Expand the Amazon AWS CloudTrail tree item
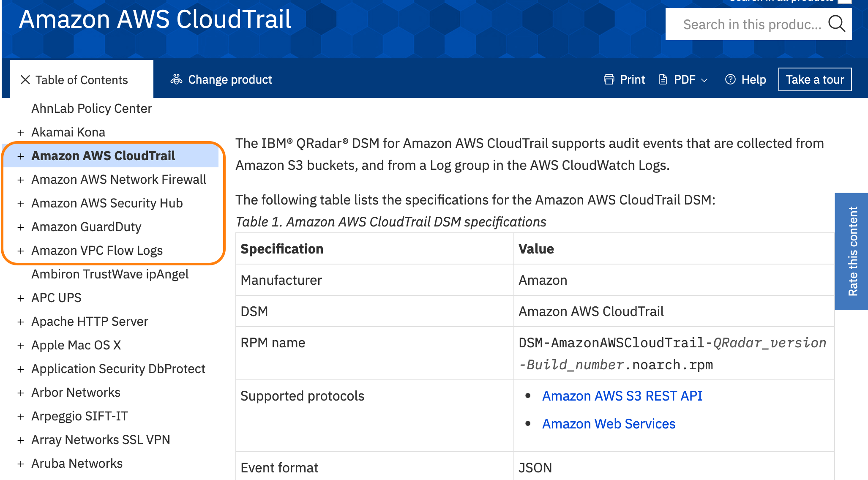The height and width of the screenshot is (480, 868). point(21,155)
